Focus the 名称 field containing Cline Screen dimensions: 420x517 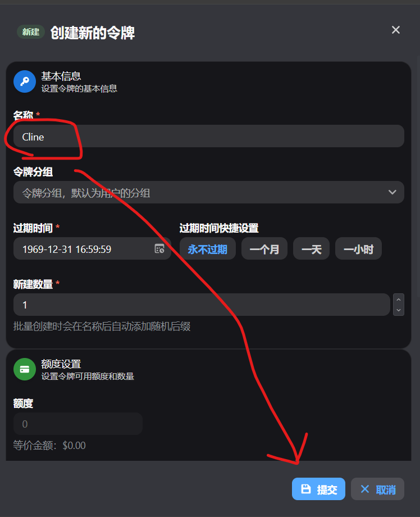(208, 136)
